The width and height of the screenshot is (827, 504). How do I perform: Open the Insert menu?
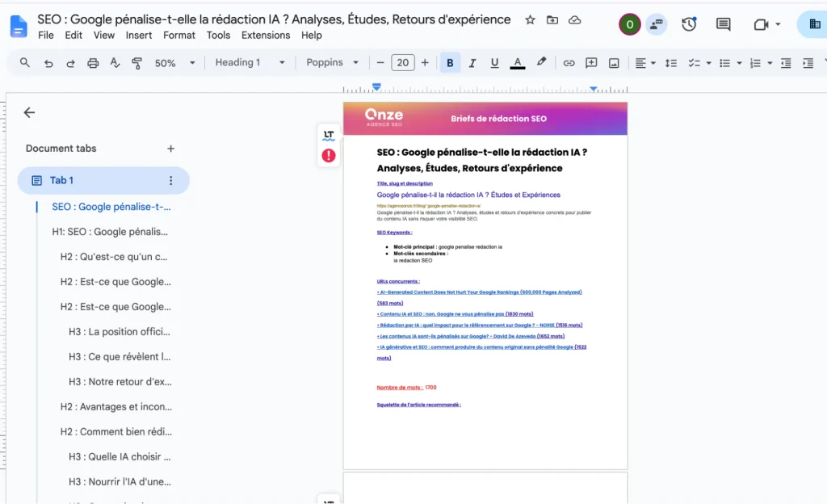tap(139, 36)
